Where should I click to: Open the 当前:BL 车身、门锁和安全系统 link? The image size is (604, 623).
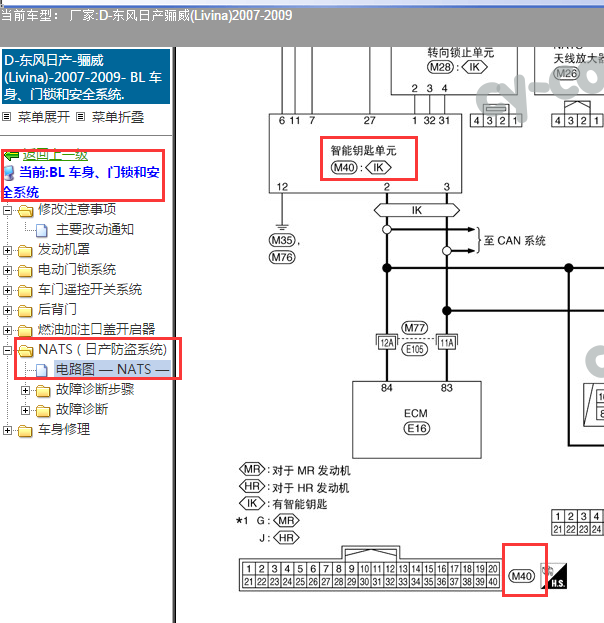(81, 182)
